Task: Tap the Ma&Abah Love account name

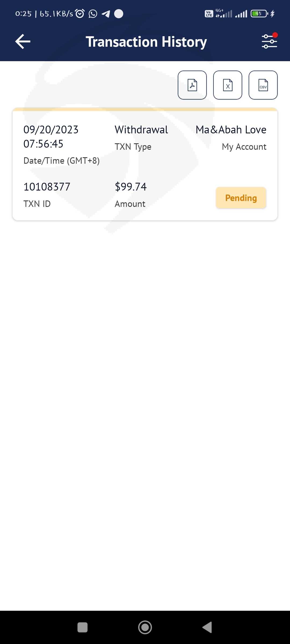Action: tap(231, 130)
